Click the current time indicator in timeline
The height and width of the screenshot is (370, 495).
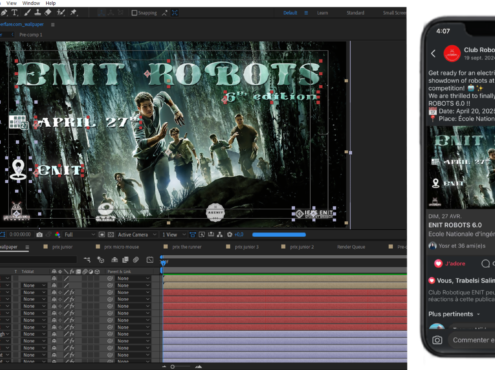pos(162,263)
